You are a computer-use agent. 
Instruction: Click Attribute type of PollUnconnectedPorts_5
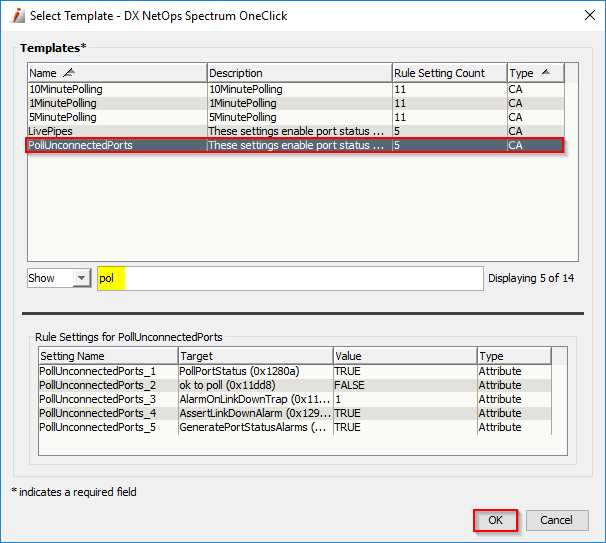[x=514, y=427]
